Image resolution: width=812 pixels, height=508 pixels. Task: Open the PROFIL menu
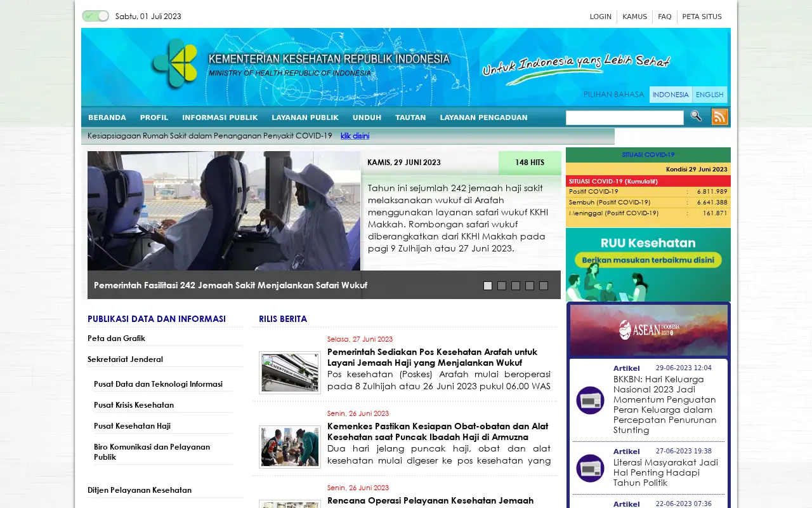pos(154,117)
